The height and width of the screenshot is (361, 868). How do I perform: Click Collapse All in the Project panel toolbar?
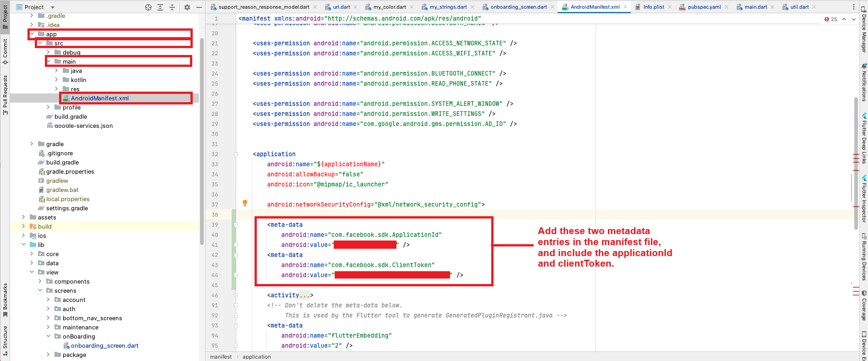pyautogui.click(x=172, y=7)
